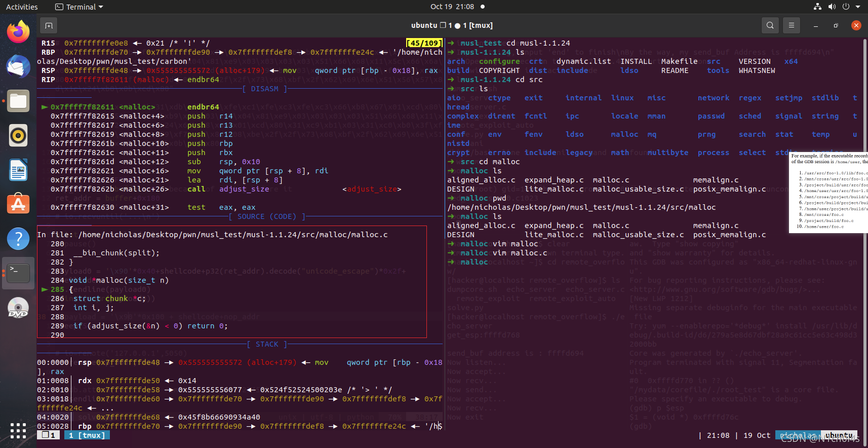Click the 'if (adjust_size(&n) < 0)' source line
868x448 pixels.
click(x=150, y=326)
